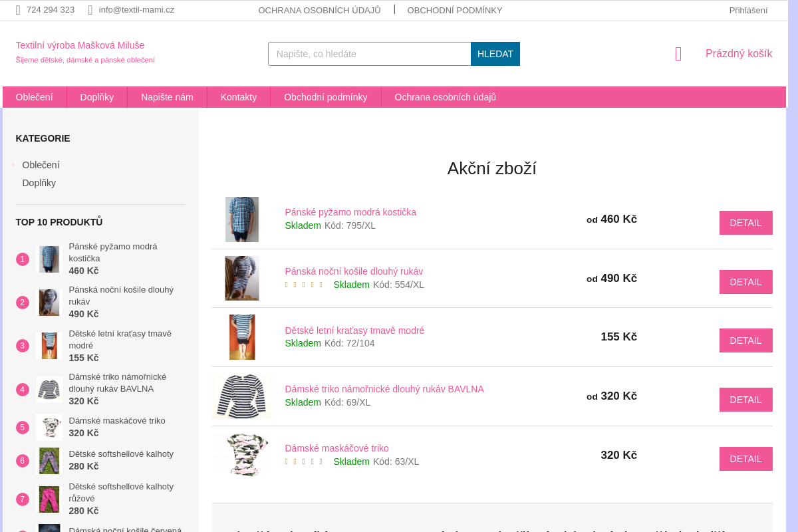The width and height of the screenshot is (798, 532).
Task: Click the number 1 rank badge in Top 10
Action: (23, 259)
